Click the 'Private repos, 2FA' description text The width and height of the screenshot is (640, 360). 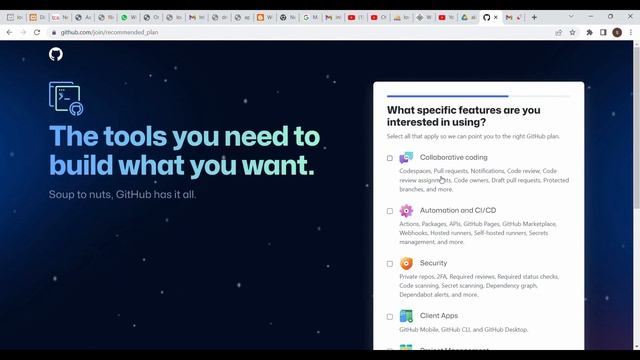click(479, 285)
